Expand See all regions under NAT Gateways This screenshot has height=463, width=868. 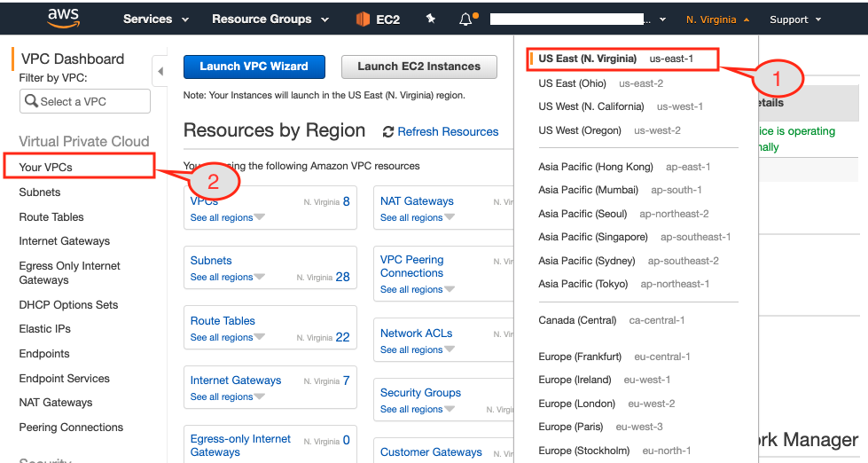coord(418,217)
